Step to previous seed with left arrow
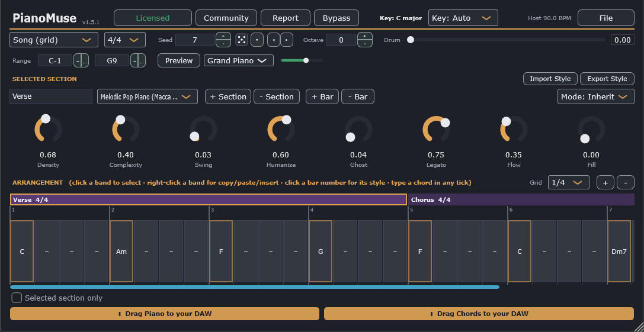This screenshot has height=332, width=644. 273,40
